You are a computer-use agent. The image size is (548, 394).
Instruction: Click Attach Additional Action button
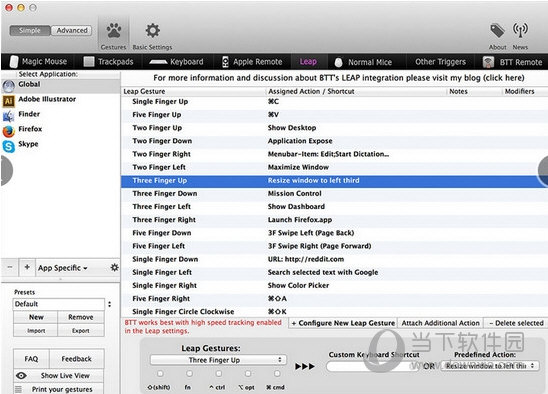[x=440, y=323]
